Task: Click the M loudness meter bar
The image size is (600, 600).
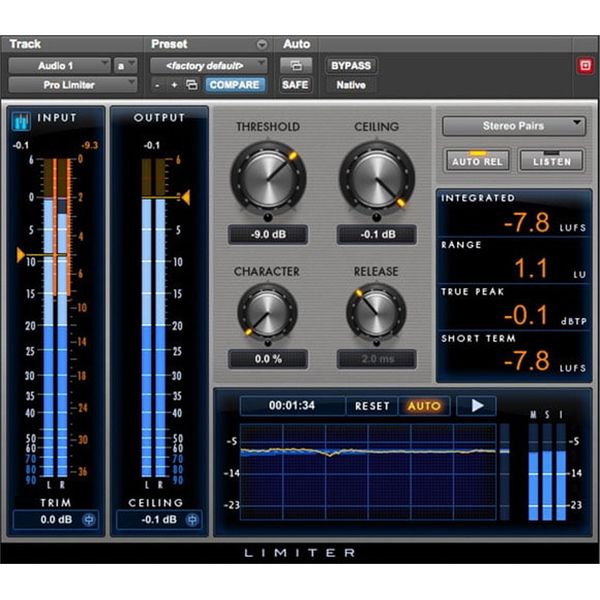Action: click(x=533, y=471)
